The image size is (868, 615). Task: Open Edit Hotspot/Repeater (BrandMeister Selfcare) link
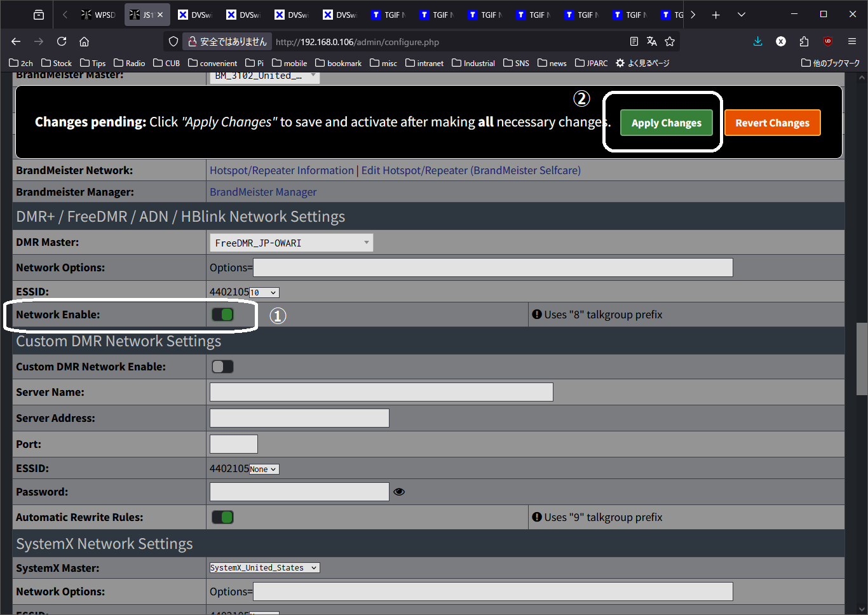(471, 170)
